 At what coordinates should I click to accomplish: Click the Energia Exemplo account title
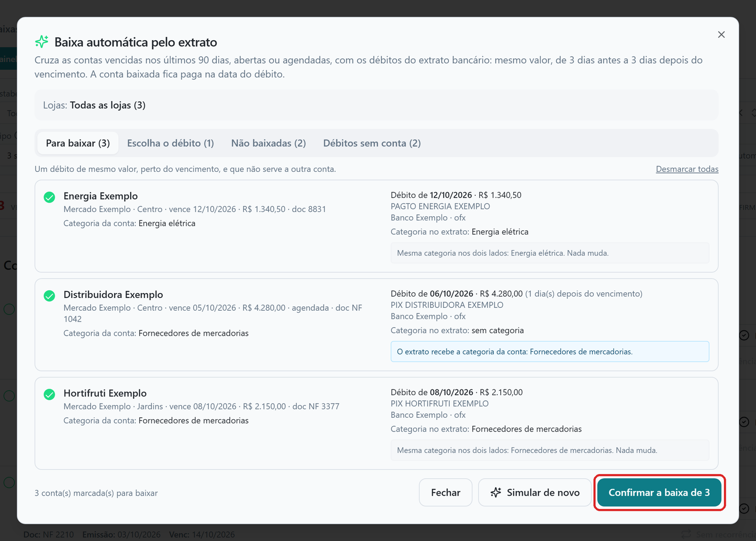tap(101, 196)
